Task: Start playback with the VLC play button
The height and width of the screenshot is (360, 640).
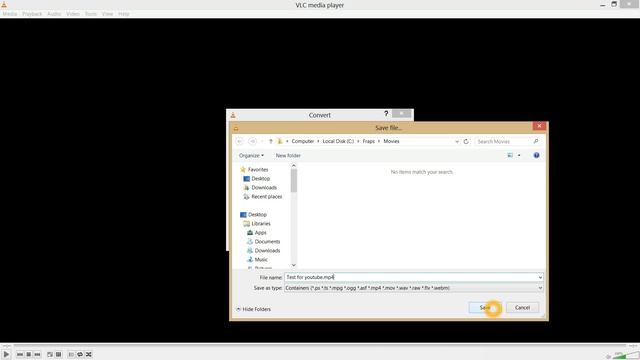Action: tap(6, 354)
